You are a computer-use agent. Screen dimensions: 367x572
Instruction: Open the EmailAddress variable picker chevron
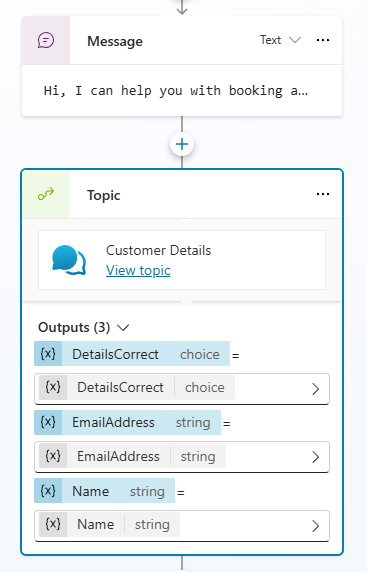coord(316,457)
